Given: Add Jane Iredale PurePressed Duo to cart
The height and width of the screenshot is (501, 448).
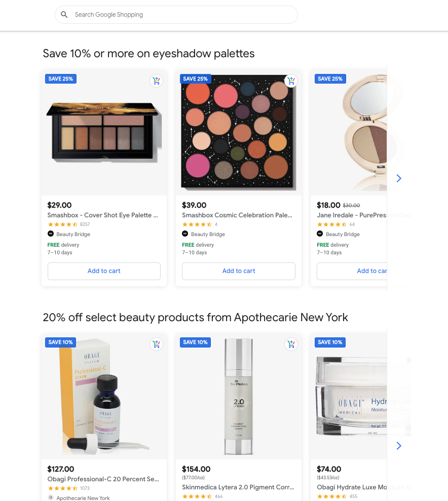Looking at the screenshot, I should pyautogui.click(x=352, y=271).
